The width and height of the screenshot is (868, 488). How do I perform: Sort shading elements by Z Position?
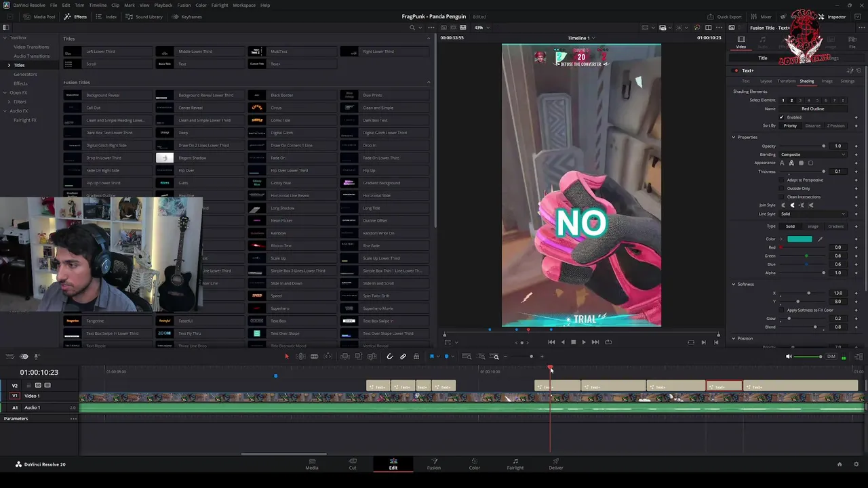(835, 125)
